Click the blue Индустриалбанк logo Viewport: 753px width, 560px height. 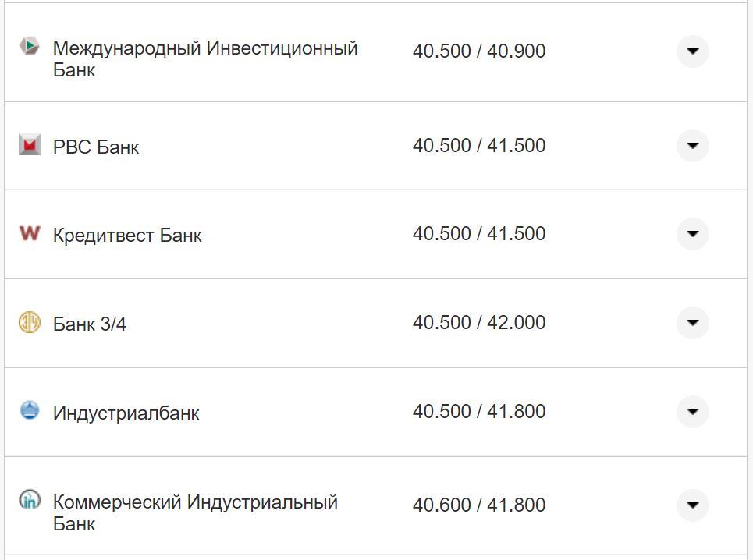coord(30,412)
